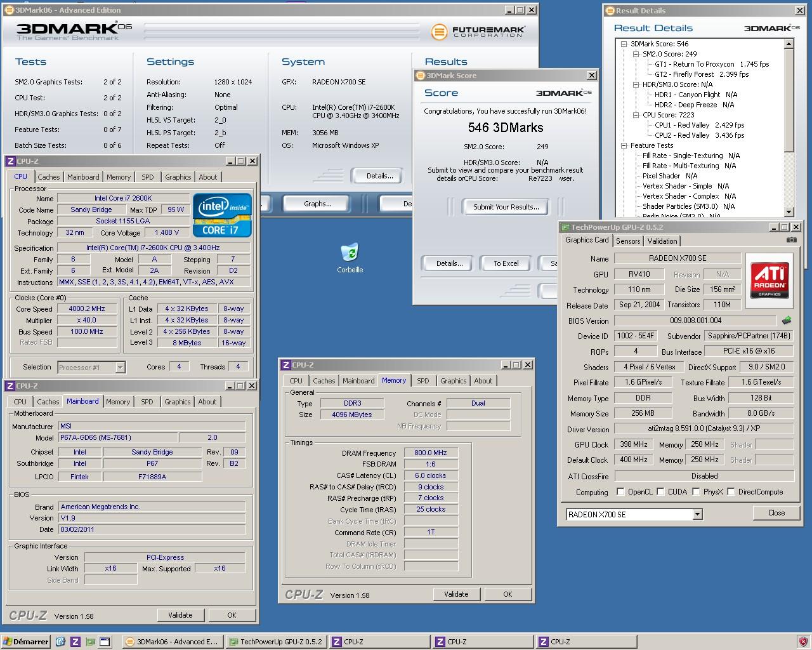812x650 pixels.
Task: Click the memory CPU-Z window title icon
Action: coord(285,365)
